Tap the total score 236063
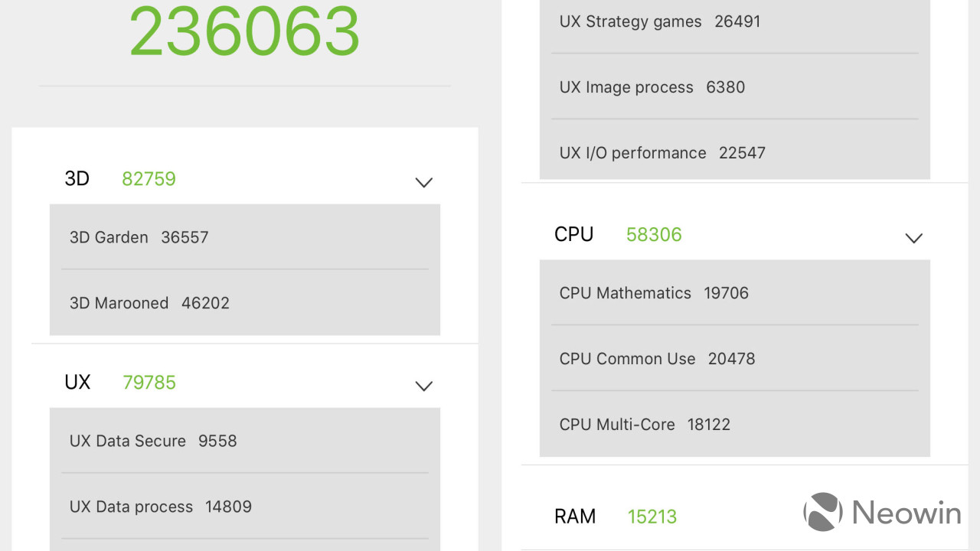 pos(244,32)
